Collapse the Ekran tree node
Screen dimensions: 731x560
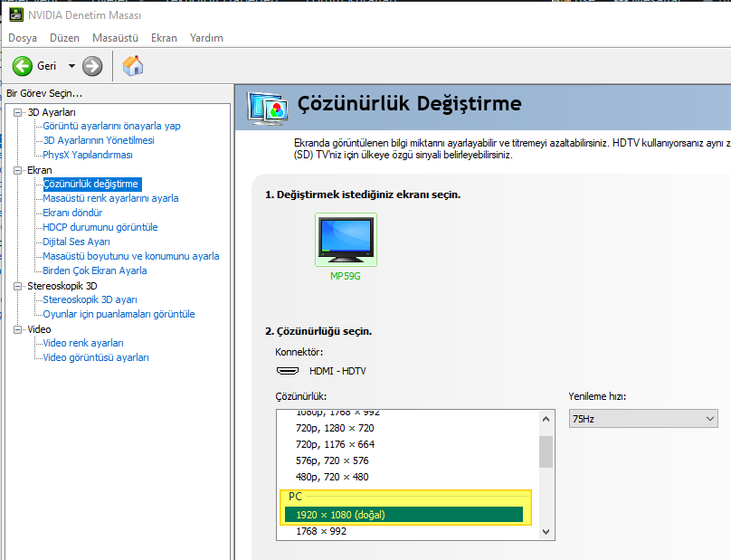click(x=18, y=170)
